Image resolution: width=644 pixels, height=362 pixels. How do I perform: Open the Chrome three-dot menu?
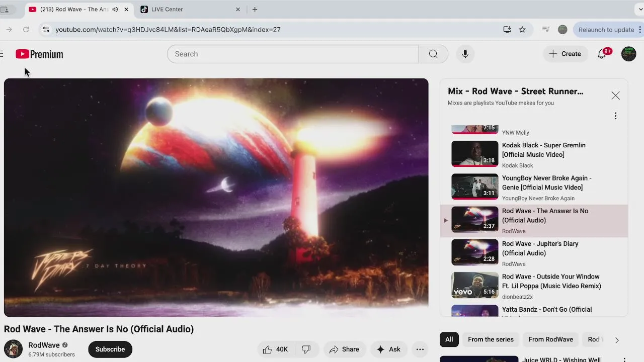point(640,30)
